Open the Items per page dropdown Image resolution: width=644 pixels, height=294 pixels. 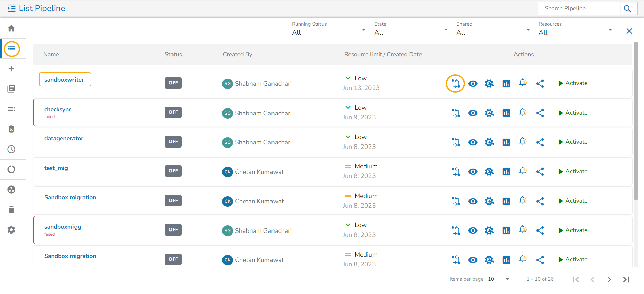tap(499, 279)
